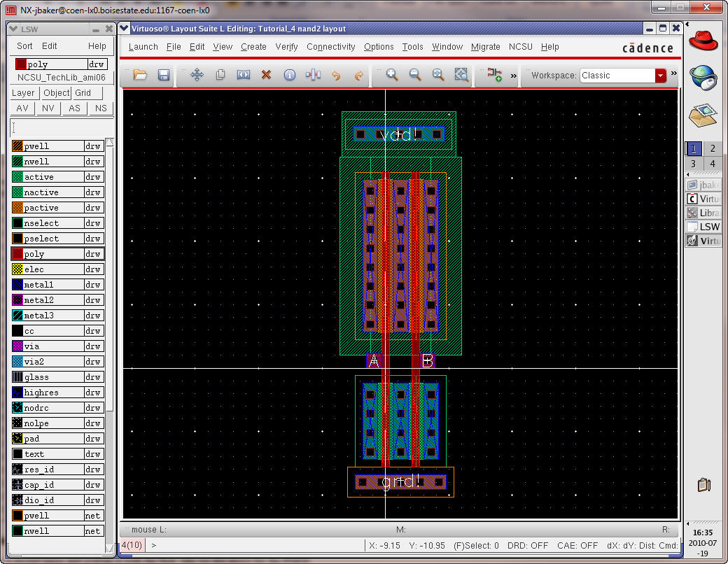Click the Zoom In magnifier icon
Screen dimensions: 728x564
(392, 75)
